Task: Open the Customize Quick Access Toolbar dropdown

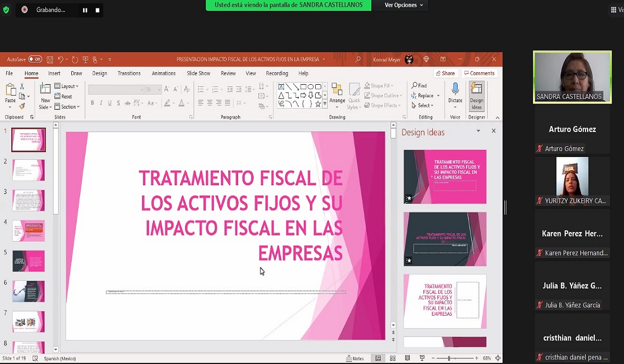Action: [x=110, y=59]
